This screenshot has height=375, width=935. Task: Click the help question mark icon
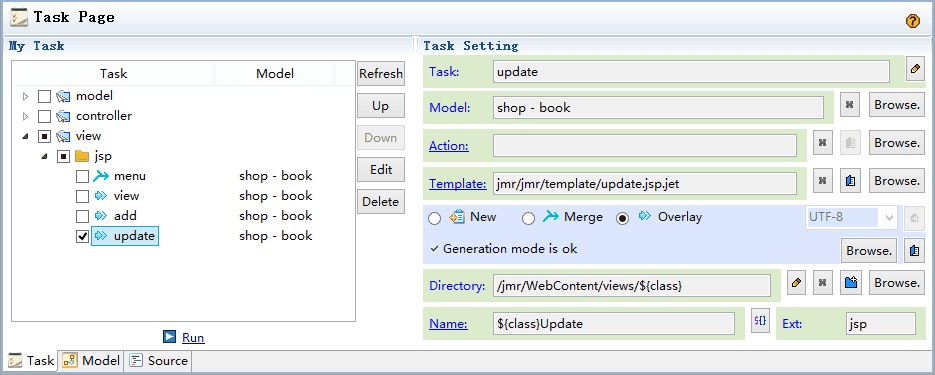coord(912,21)
